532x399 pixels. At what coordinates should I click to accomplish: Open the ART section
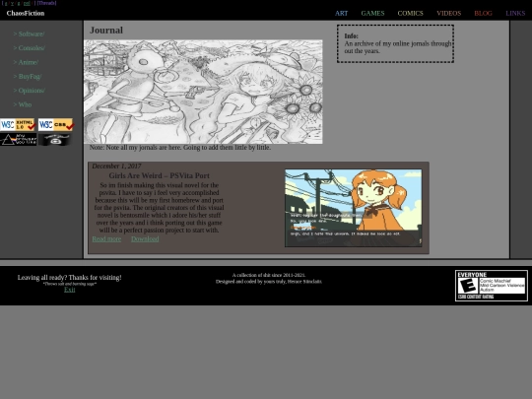click(341, 13)
